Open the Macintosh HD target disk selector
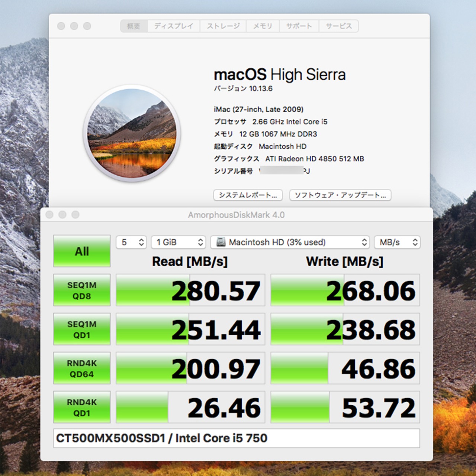476x476 pixels. pos(289,242)
